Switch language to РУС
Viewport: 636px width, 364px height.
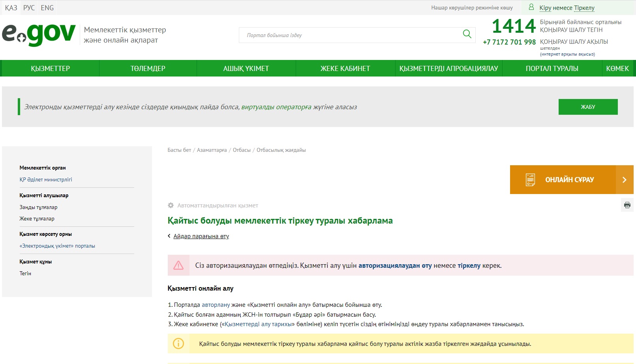point(29,8)
